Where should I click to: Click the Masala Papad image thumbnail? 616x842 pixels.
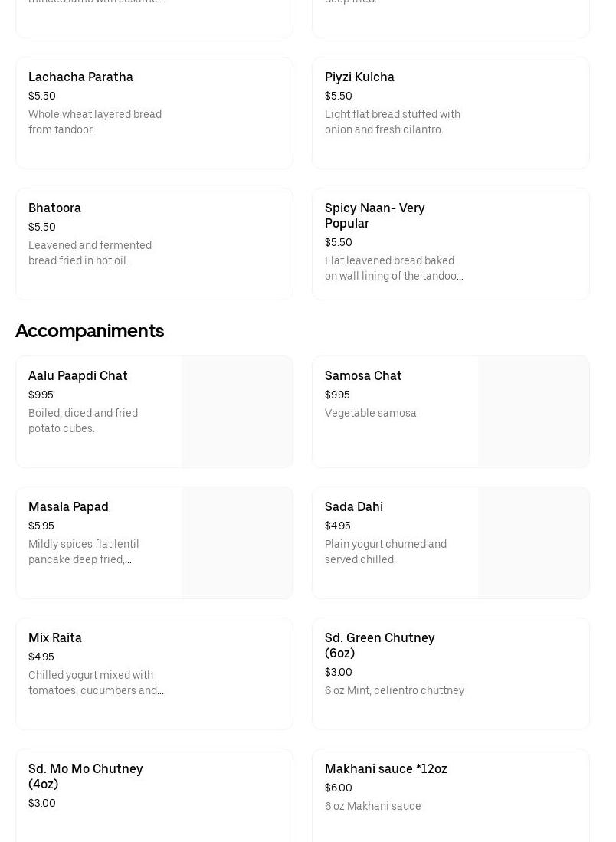238,543
